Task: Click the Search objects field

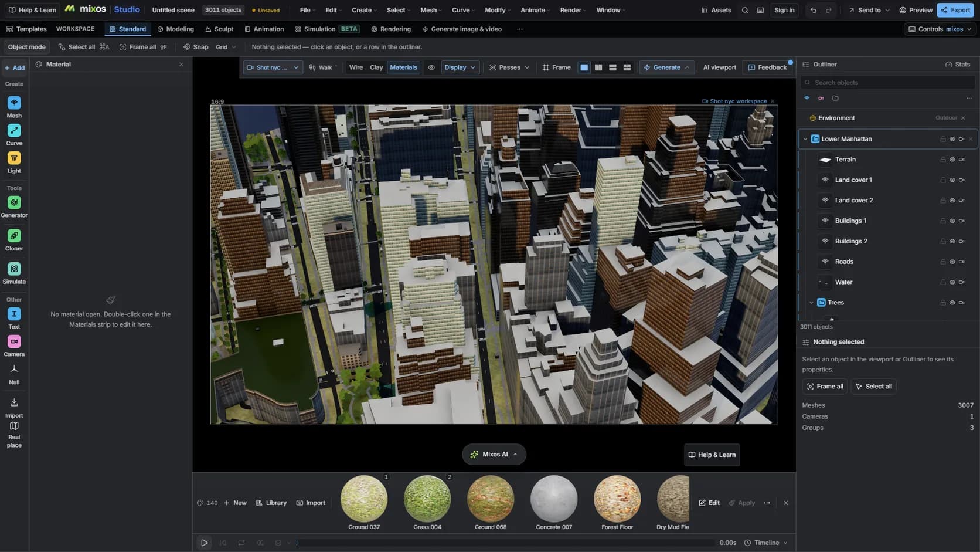Action: 888,83
